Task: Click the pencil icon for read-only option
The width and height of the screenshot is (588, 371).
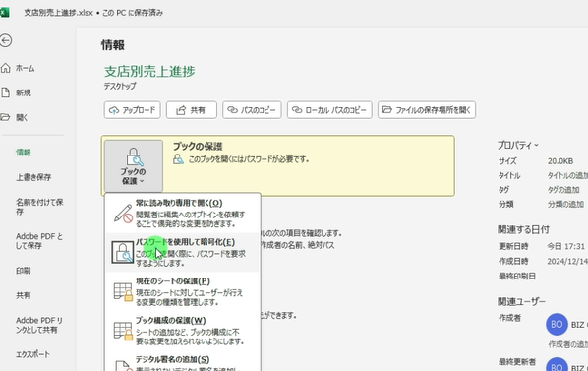Action: coord(123,214)
